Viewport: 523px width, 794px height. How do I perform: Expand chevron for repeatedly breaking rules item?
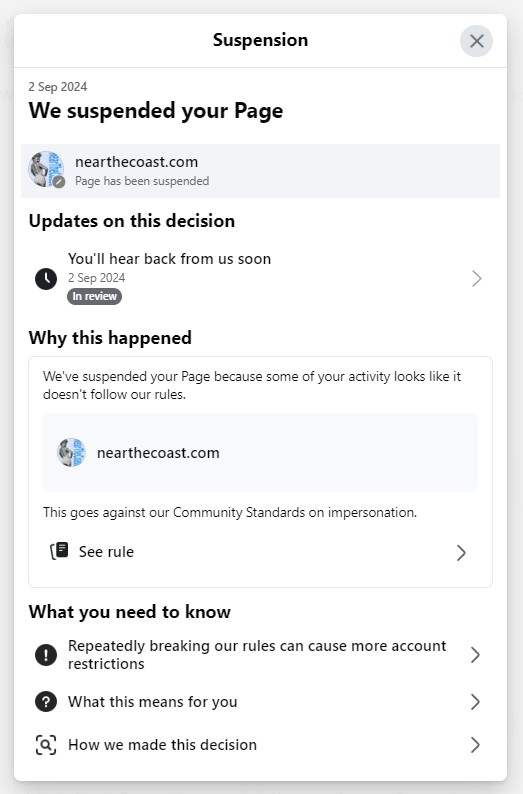click(x=475, y=655)
